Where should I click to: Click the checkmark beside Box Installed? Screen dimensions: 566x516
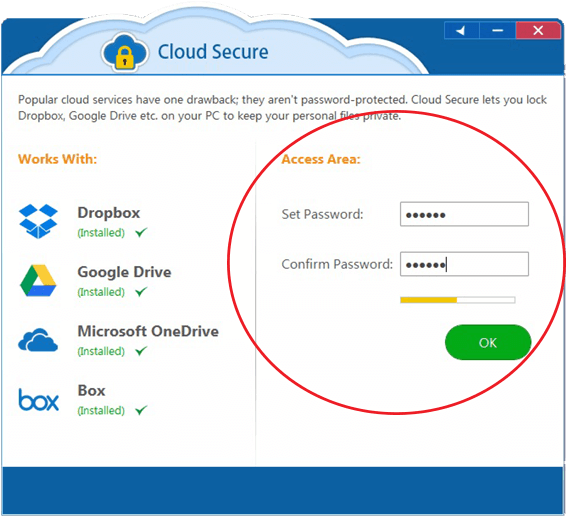coord(141,410)
